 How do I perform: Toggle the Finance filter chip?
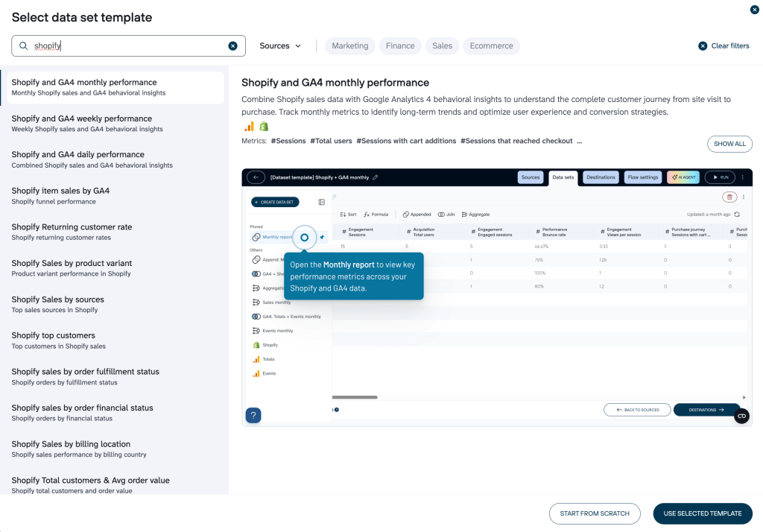pos(400,46)
